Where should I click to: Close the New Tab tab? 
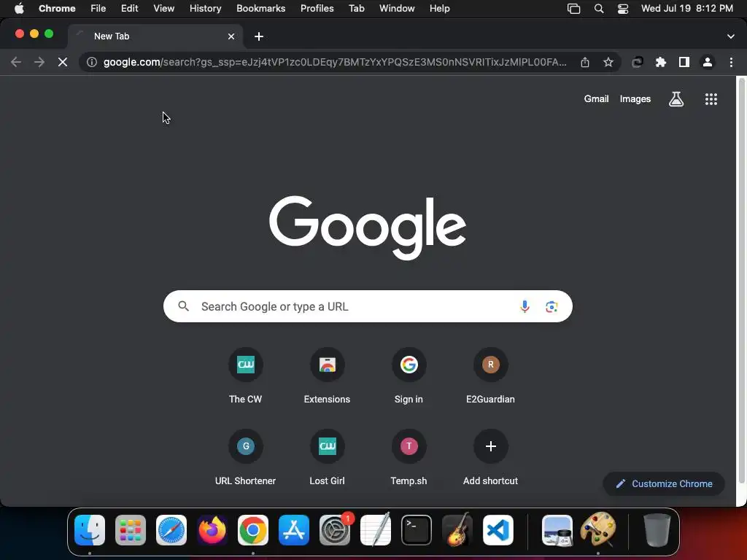(x=231, y=36)
